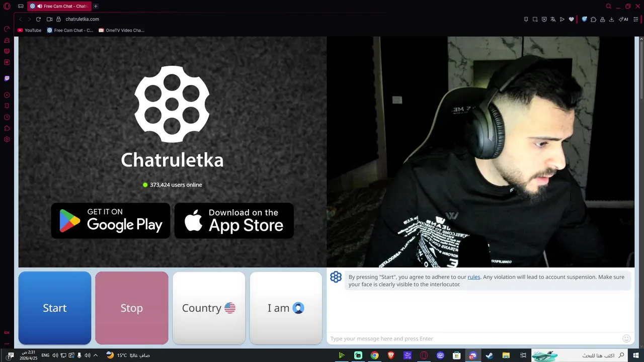Open the GX Mods sidebar icon
This screenshot has height=362, width=644.
(7, 51)
